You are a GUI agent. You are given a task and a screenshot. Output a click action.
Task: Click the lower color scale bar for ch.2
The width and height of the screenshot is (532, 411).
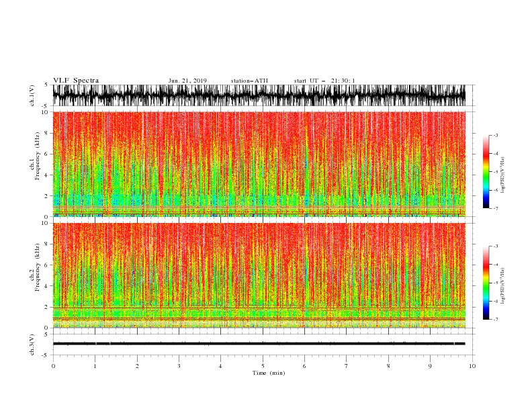(486, 283)
